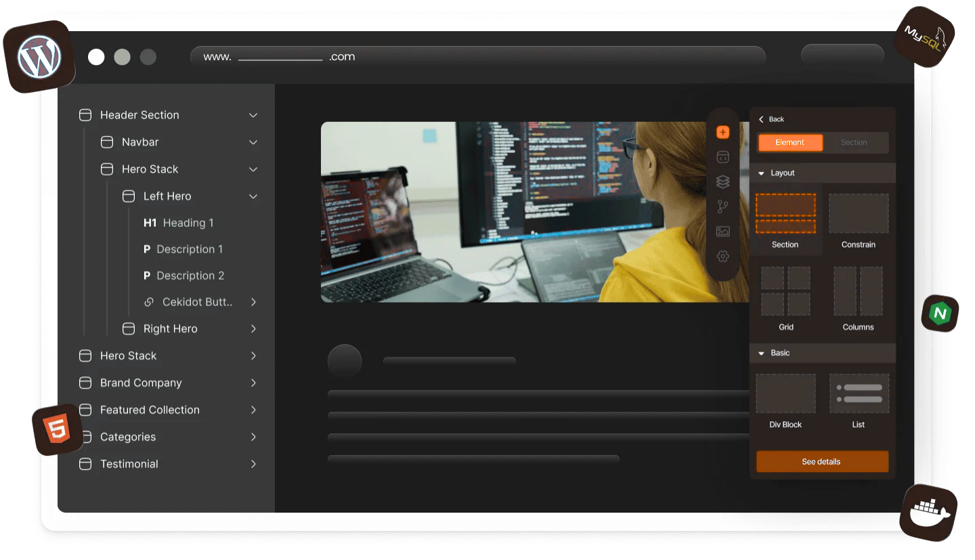The width and height of the screenshot is (975, 560).
Task: Collapse the Navbar chevron
Action: click(x=253, y=142)
